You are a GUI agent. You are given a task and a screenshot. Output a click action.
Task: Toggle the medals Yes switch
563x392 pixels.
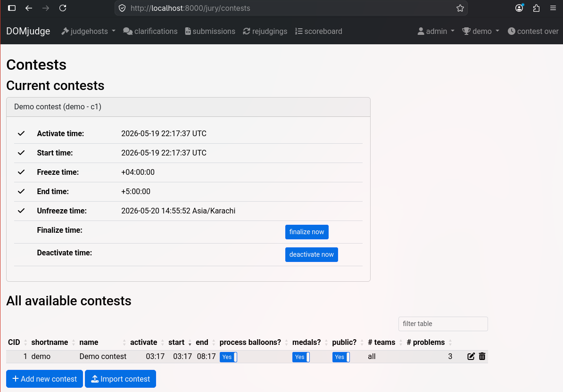pyautogui.click(x=301, y=357)
